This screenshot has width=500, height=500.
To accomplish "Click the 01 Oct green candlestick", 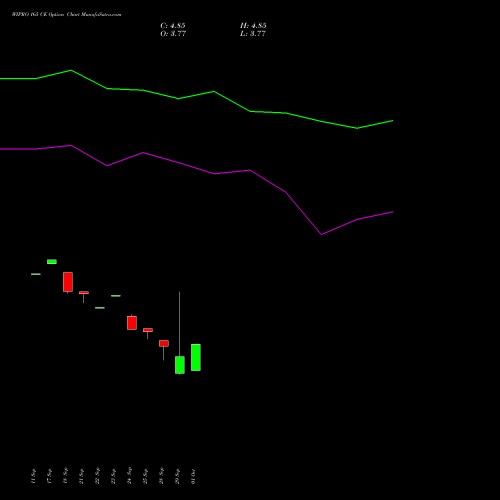I will [x=196, y=357].
